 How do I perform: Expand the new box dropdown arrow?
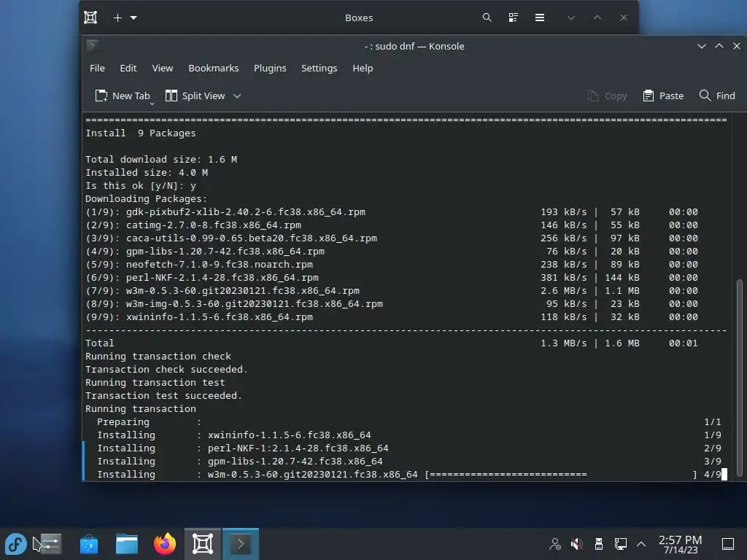pos(134,17)
